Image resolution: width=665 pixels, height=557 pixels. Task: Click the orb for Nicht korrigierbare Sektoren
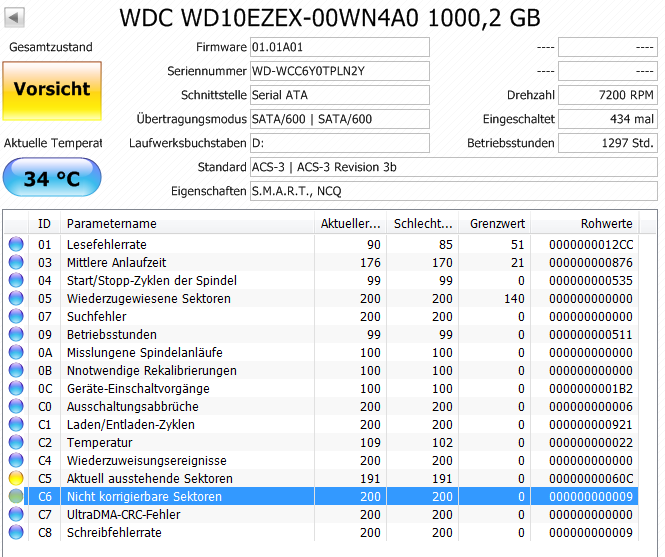pyautogui.click(x=16, y=496)
